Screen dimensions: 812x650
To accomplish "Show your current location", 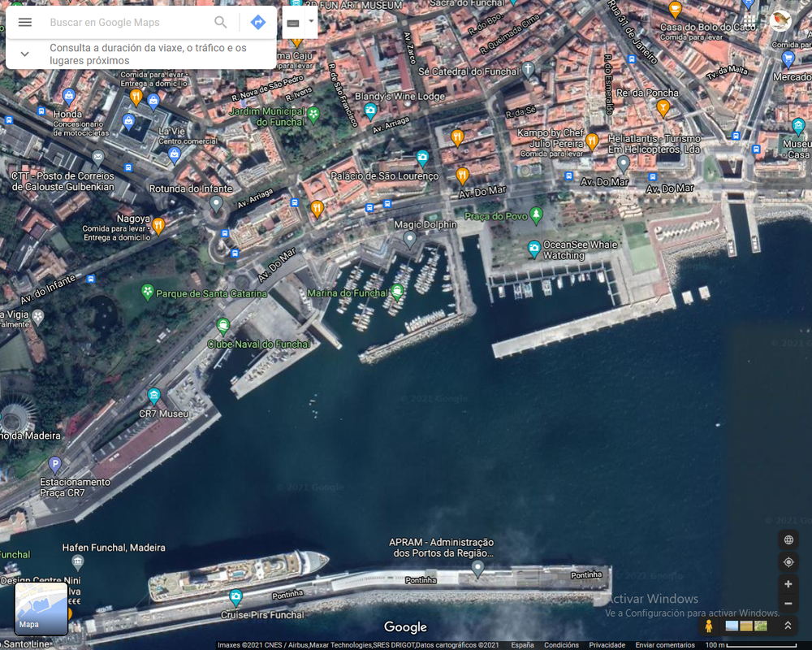I will pos(788,562).
